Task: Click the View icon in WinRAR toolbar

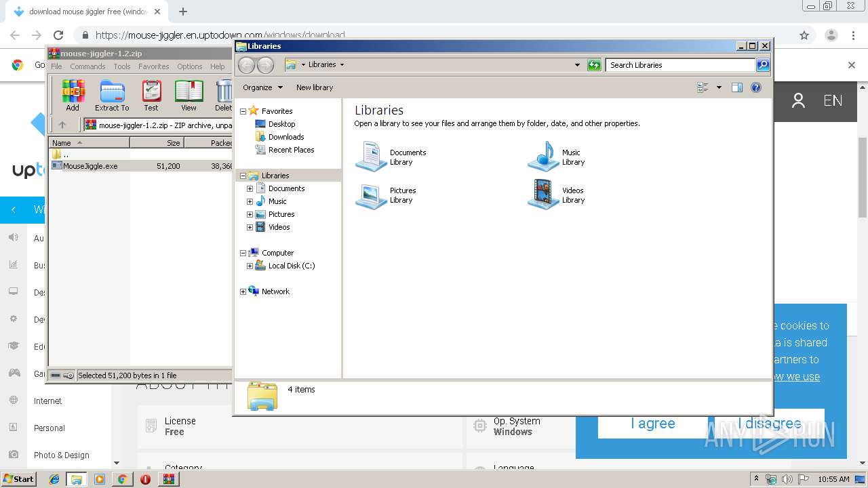Action: (189, 95)
